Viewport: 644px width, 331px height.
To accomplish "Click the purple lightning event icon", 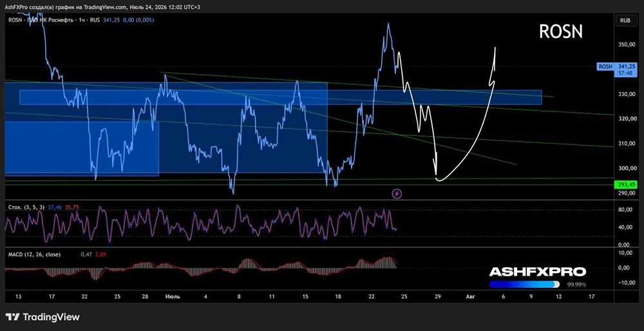I will pos(397,193).
